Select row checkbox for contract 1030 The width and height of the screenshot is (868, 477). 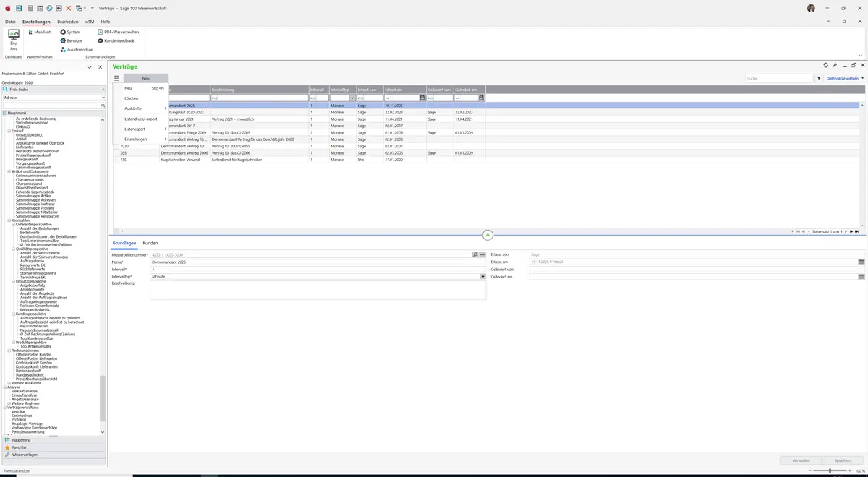coord(116,146)
